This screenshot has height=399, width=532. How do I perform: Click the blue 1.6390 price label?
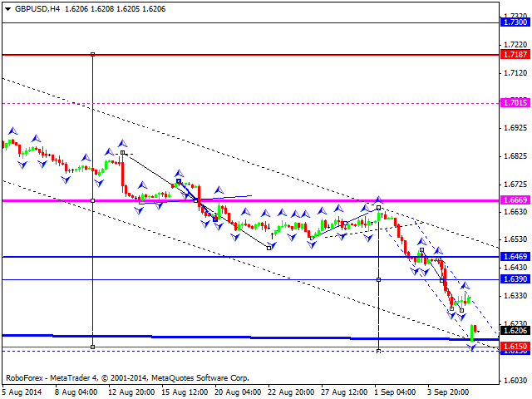coord(515,279)
